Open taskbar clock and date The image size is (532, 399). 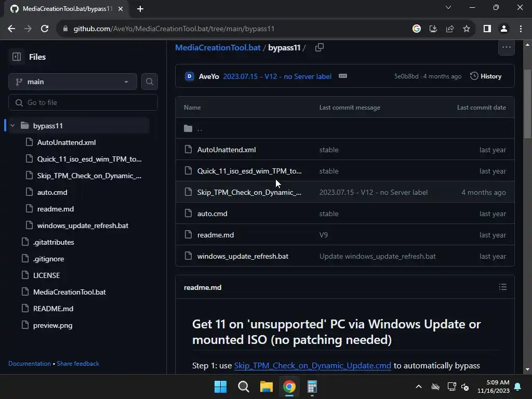point(494,387)
